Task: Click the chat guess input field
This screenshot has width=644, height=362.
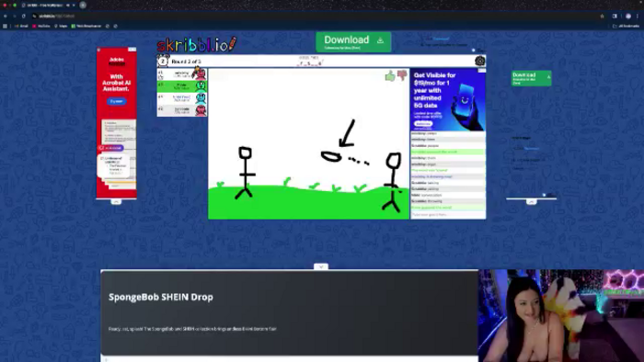Action: [448, 214]
